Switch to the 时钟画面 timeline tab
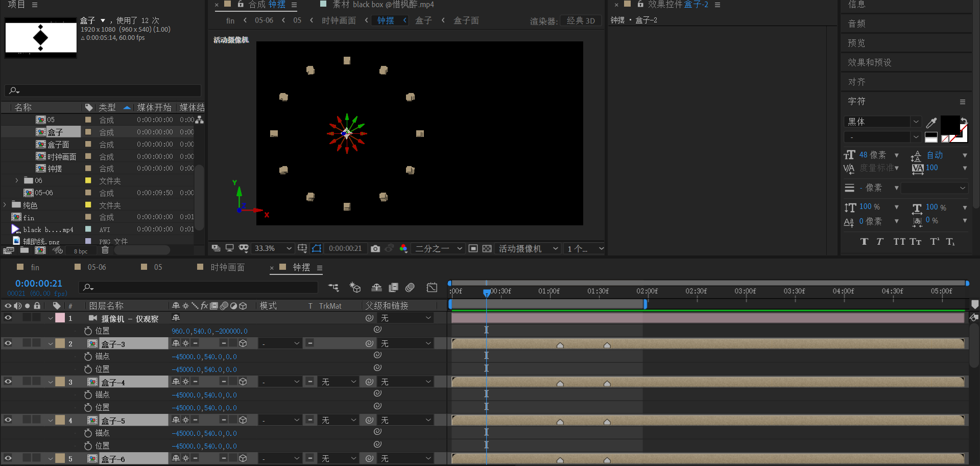Image resolution: width=980 pixels, height=466 pixels. (x=227, y=267)
